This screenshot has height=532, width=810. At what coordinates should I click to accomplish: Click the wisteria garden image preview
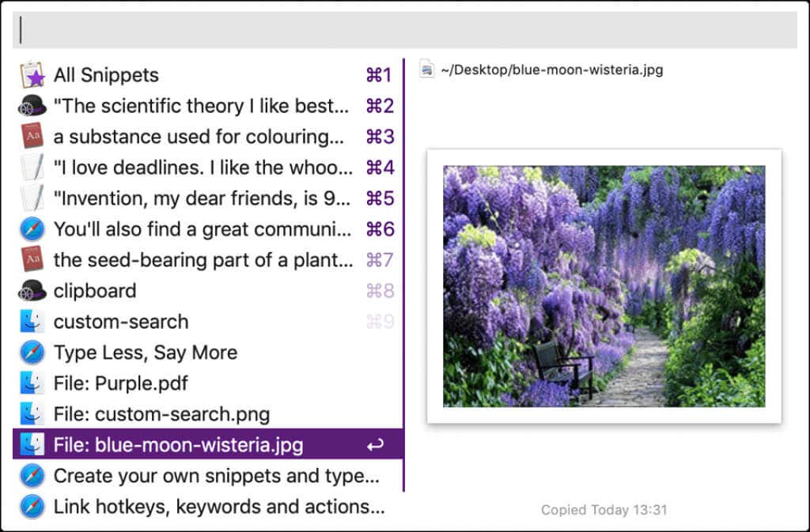pyautogui.click(x=604, y=286)
